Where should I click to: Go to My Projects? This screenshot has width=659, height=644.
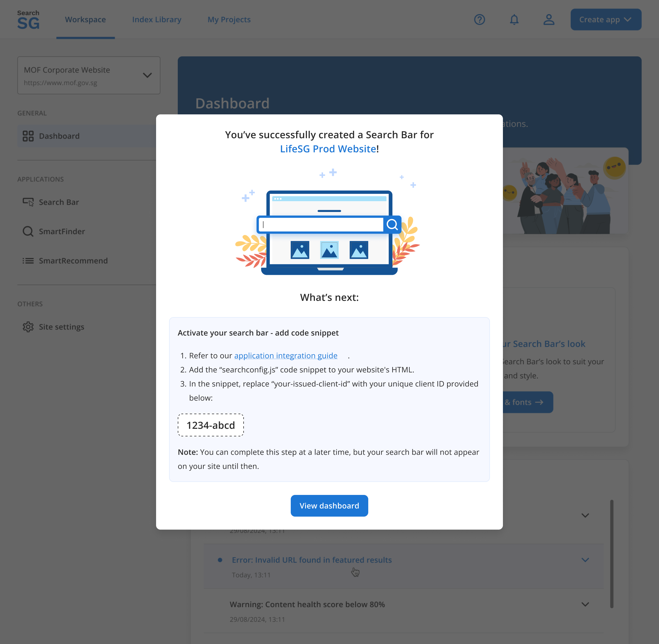coord(229,19)
